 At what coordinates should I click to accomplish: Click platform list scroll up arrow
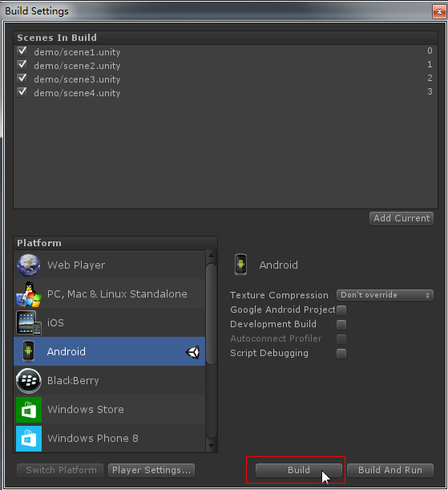click(212, 256)
